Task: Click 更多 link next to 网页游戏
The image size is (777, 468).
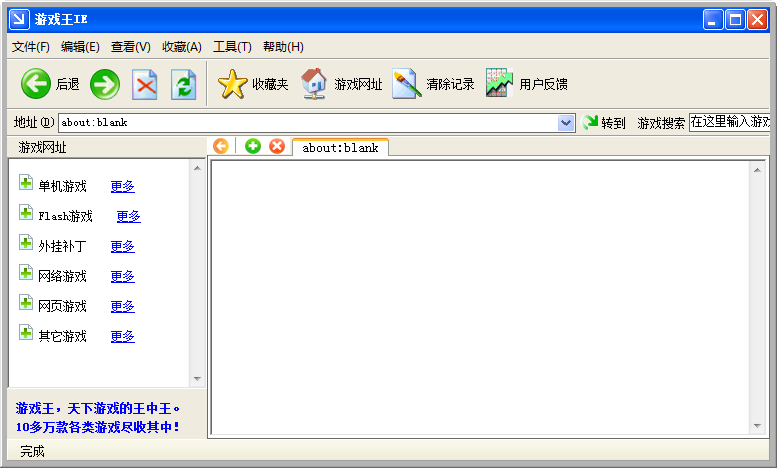Action: click(122, 306)
